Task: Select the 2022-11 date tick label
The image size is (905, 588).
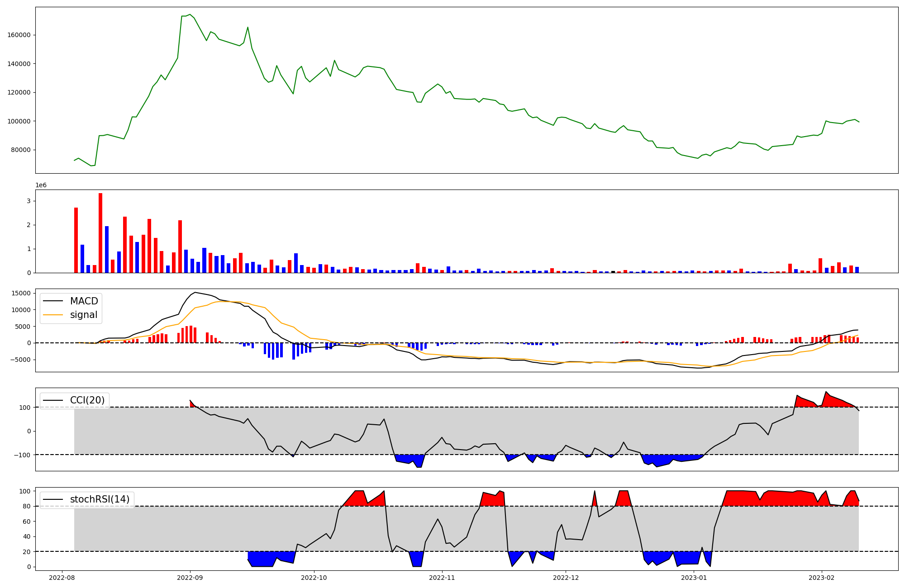Action: pyautogui.click(x=442, y=578)
